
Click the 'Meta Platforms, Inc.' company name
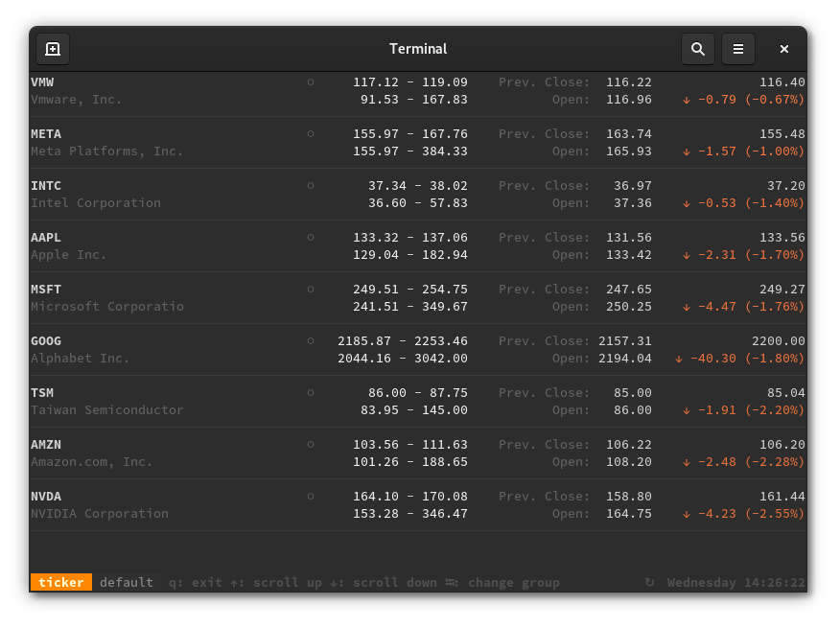pyautogui.click(x=107, y=151)
